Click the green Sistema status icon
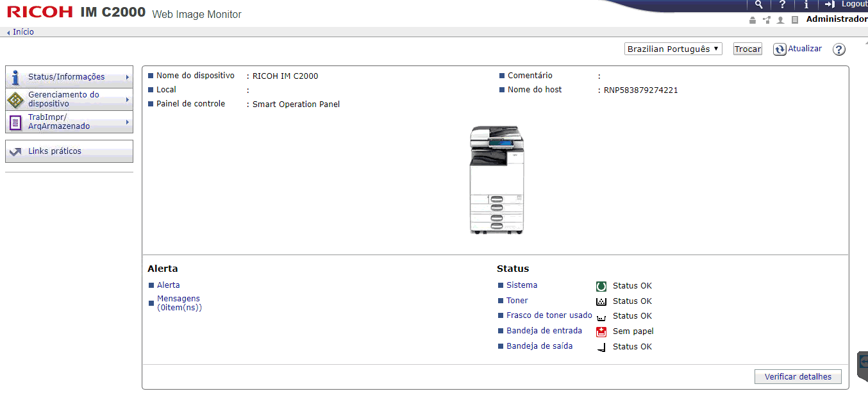 pyautogui.click(x=601, y=285)
